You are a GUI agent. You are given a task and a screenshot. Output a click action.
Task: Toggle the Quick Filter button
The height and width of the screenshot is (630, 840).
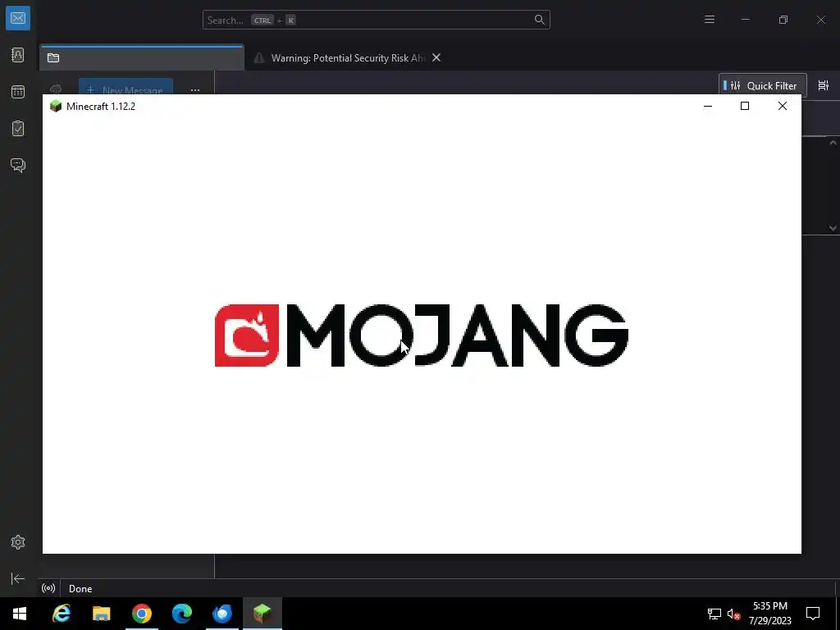(x=762, y=85)
